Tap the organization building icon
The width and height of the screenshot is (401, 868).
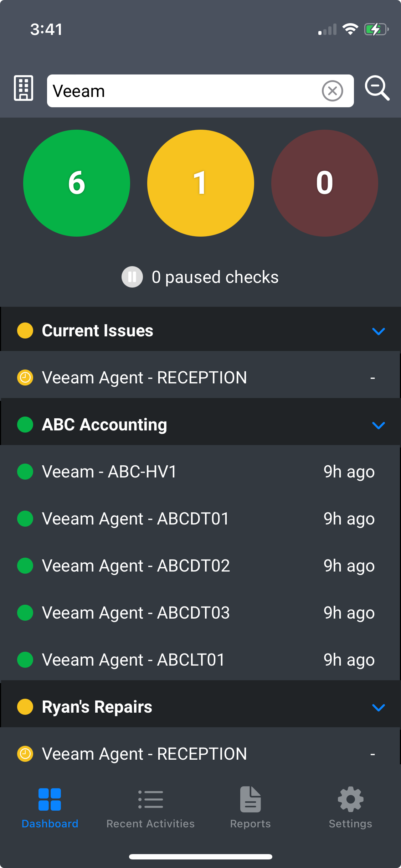24,88
